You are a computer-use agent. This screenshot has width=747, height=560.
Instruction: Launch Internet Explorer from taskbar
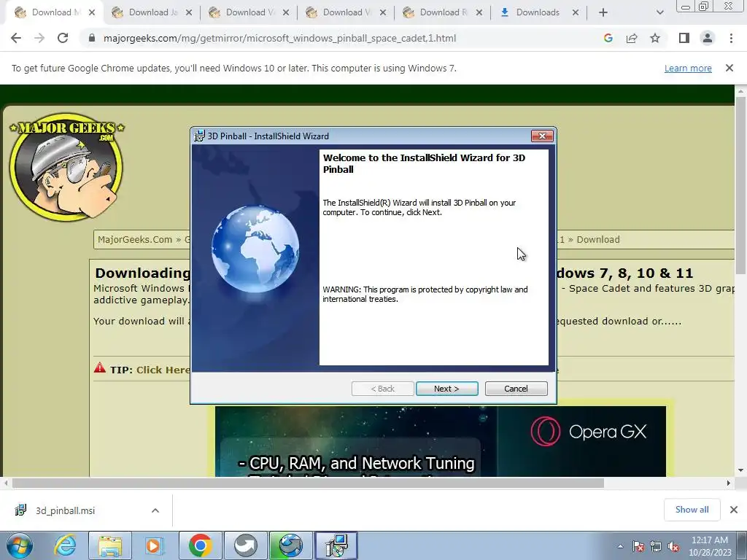click(65, 545)
